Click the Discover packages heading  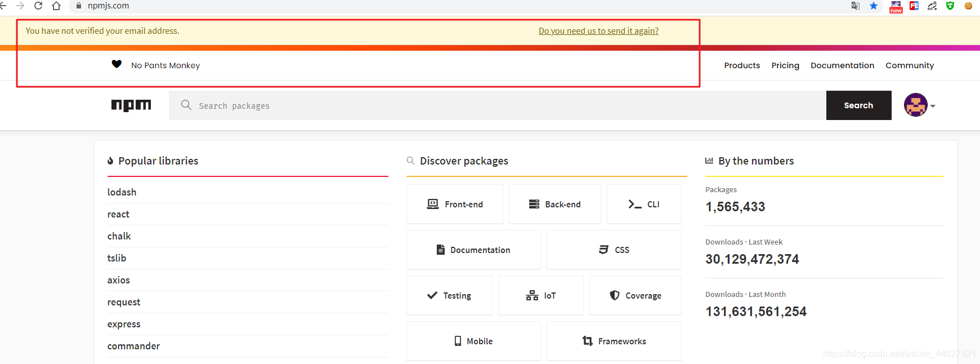[x=464, y=161]
